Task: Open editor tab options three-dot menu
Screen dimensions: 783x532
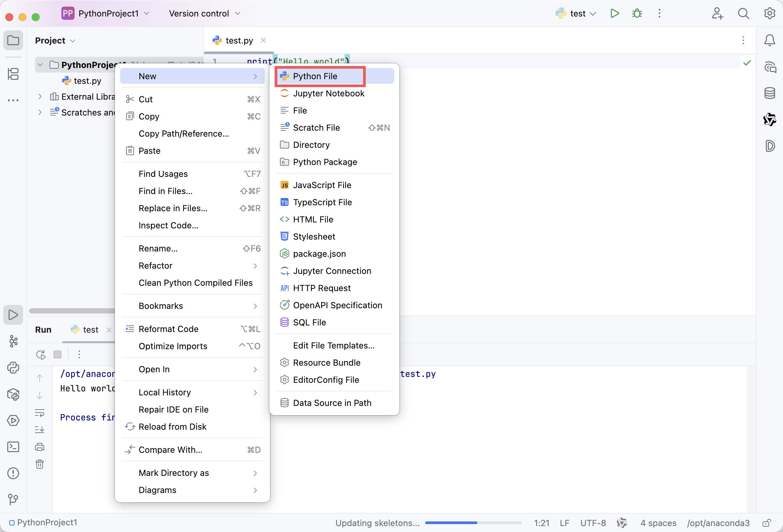Action: [x=743, y=41]
